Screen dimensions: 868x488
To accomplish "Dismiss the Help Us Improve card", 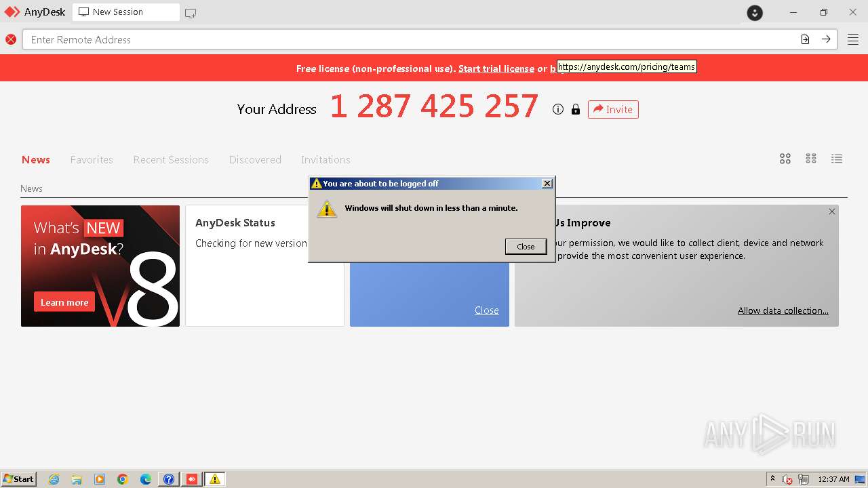I will 832,211.
